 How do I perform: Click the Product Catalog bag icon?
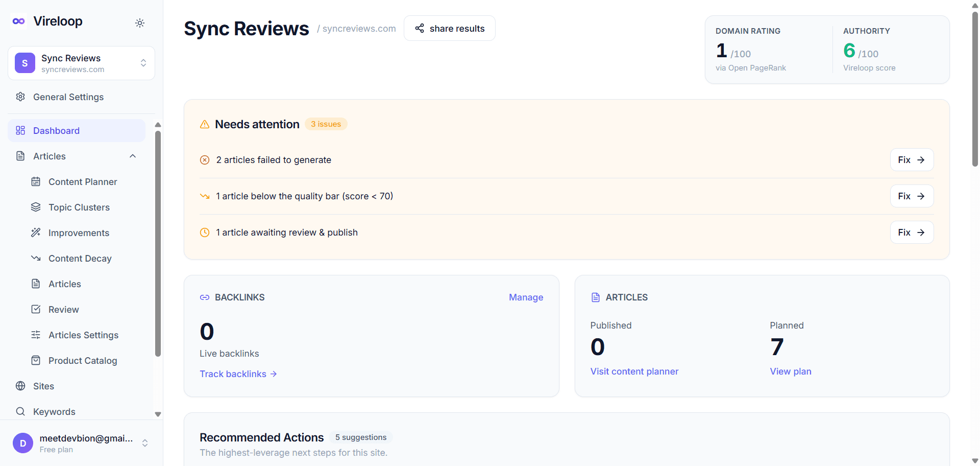coord(36,360)
